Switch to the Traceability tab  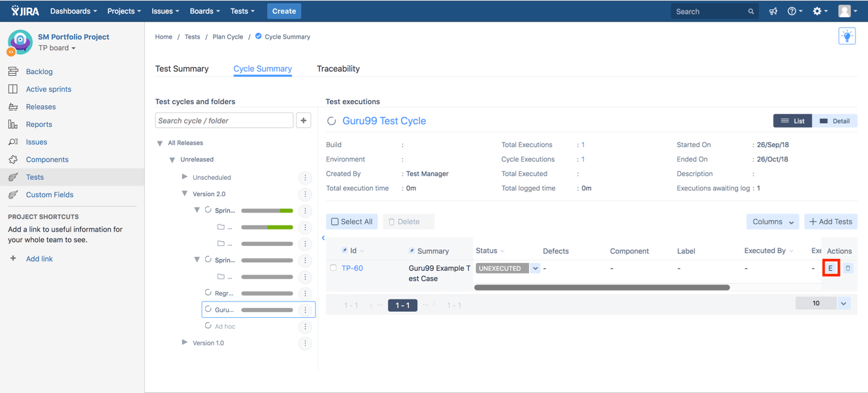tap(338, 69)
